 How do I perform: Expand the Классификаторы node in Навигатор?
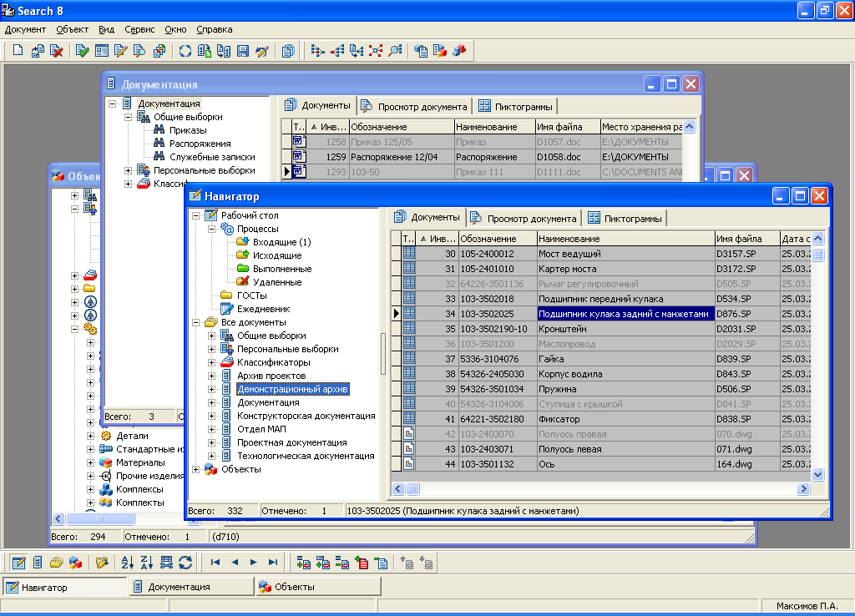[212, 362]
